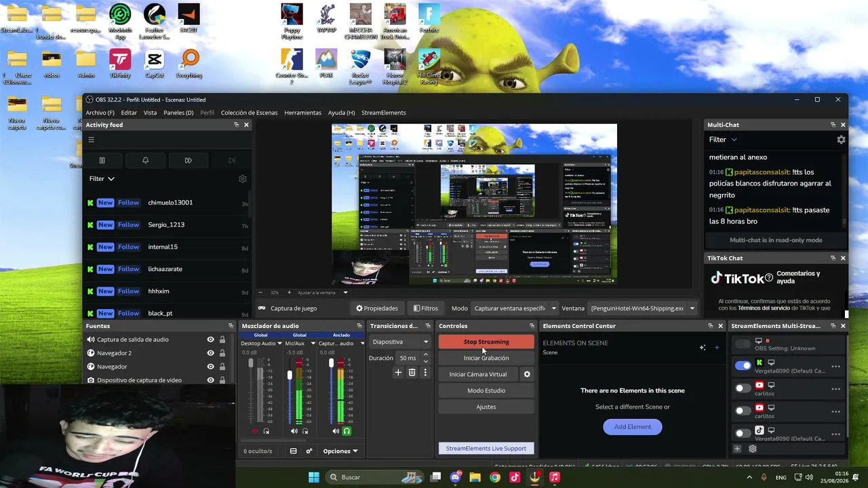Click the Add Element button
The image size is (868, 488).
[633, 427]
